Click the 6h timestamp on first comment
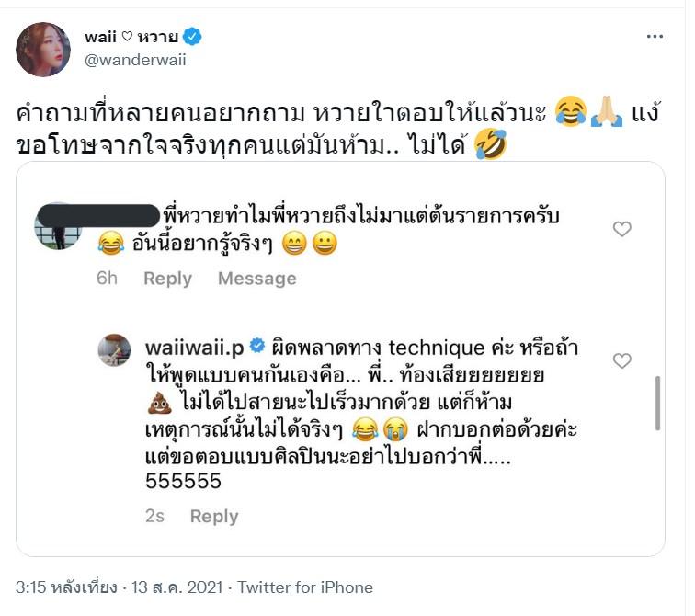The width and height of the screenshot is (695, 616). pos(107,279)
